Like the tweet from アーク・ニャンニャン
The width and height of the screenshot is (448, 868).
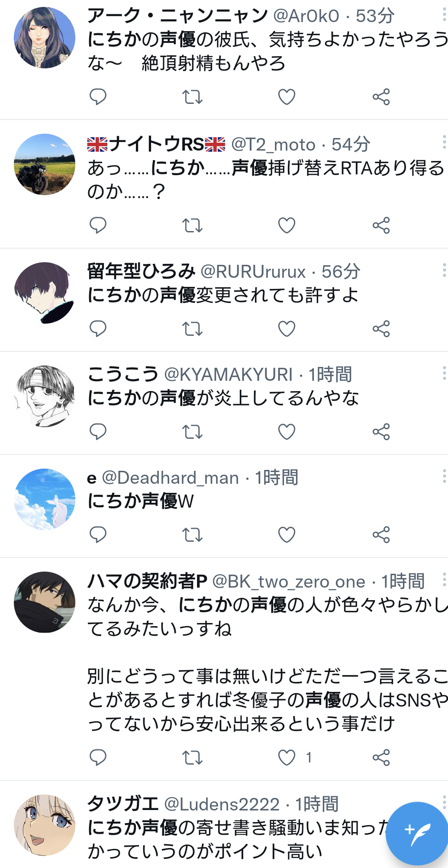[x=287, y=97]
